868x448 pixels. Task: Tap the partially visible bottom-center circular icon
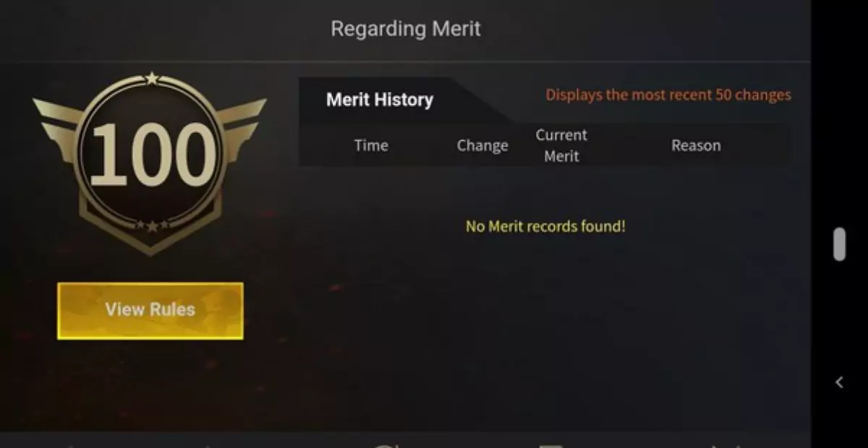(386, 444)
